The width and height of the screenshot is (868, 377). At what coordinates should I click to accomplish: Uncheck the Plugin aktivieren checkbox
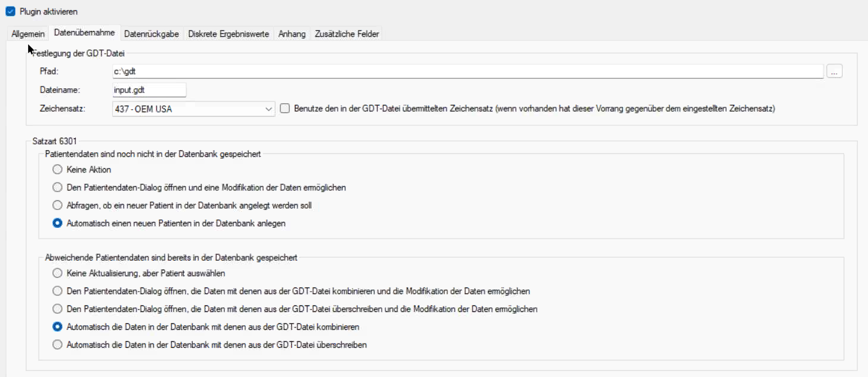click(x=10, y=12)
